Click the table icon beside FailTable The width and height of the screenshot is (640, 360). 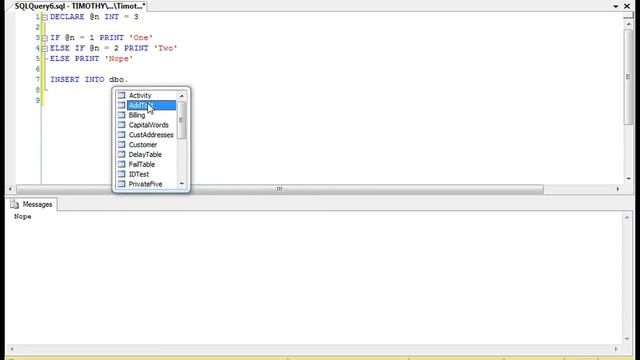(x=121, y=164)
